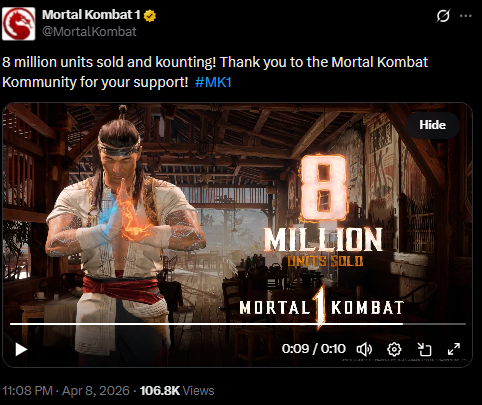The width and height of the screenshot is (482, 405).
Task: View the 106.8K Views analytics
Action: point(177,391)
